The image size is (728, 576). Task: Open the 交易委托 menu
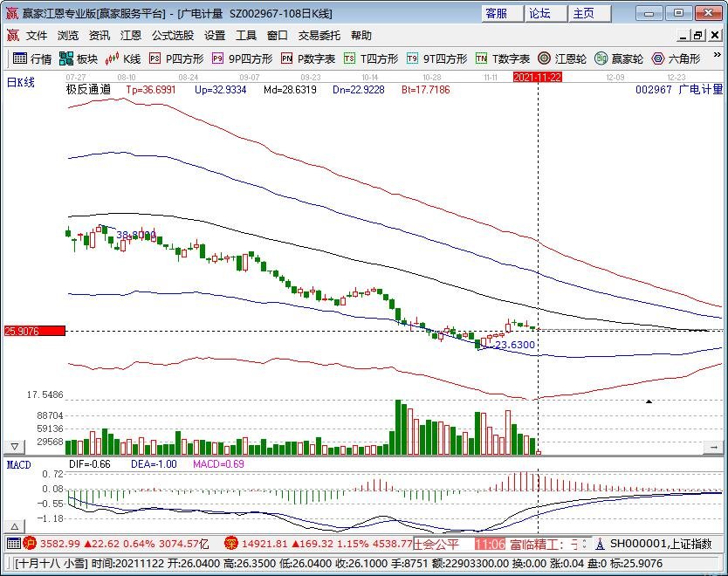319,35
